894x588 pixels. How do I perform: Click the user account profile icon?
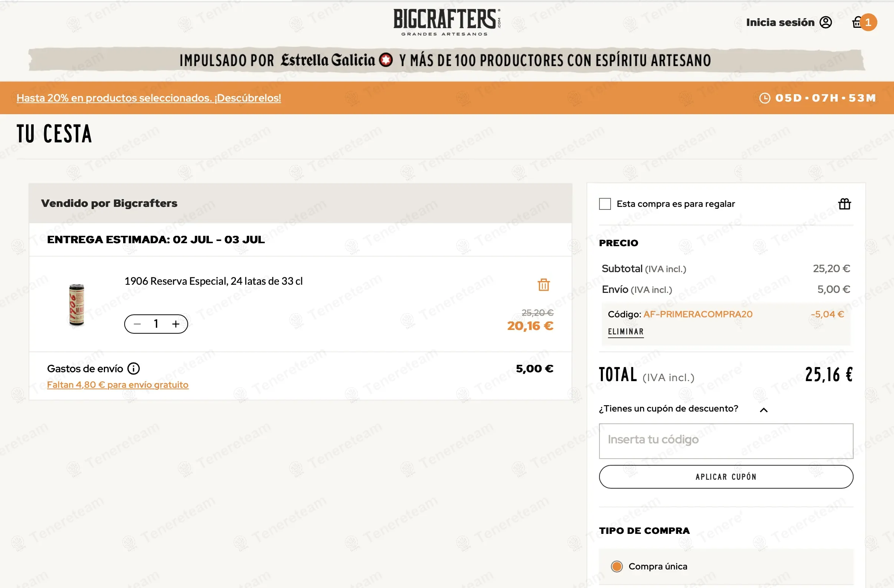826,23
